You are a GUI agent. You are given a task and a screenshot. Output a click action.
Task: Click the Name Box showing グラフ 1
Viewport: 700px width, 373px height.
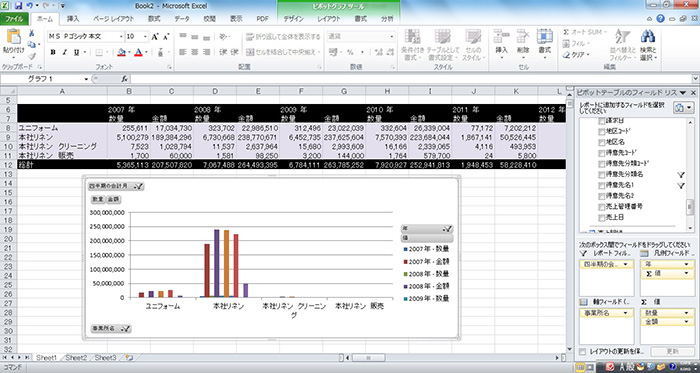pyautogui.click(x=44, y=79)
